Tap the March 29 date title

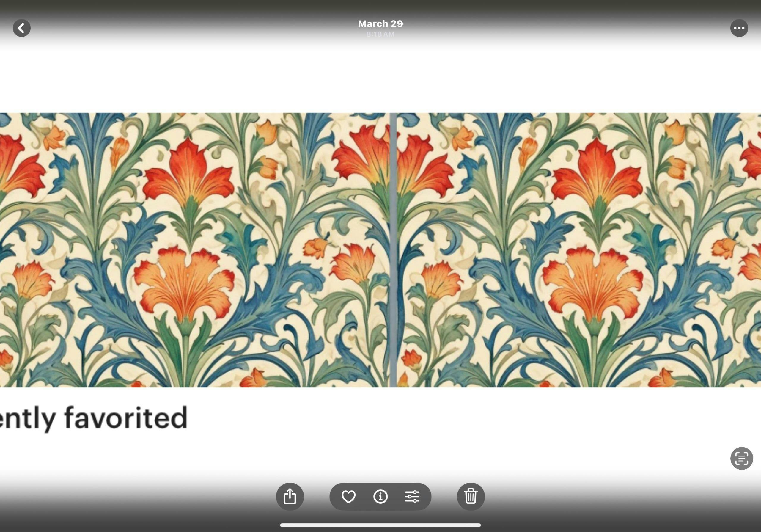(x=380, y=24)
